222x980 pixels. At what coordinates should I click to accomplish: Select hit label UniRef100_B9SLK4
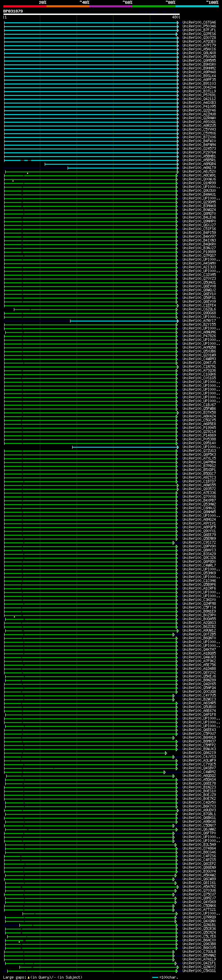(x=199, y=76)
